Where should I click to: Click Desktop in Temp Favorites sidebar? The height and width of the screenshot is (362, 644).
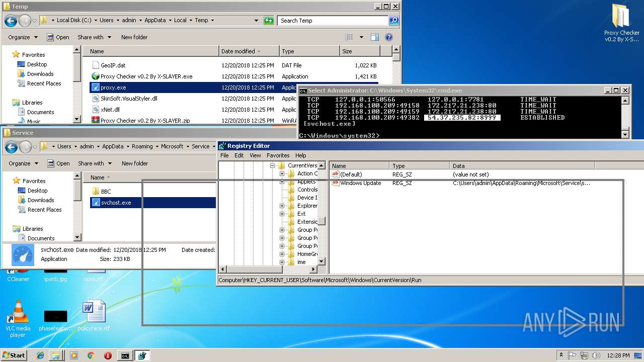click(37, 64)
